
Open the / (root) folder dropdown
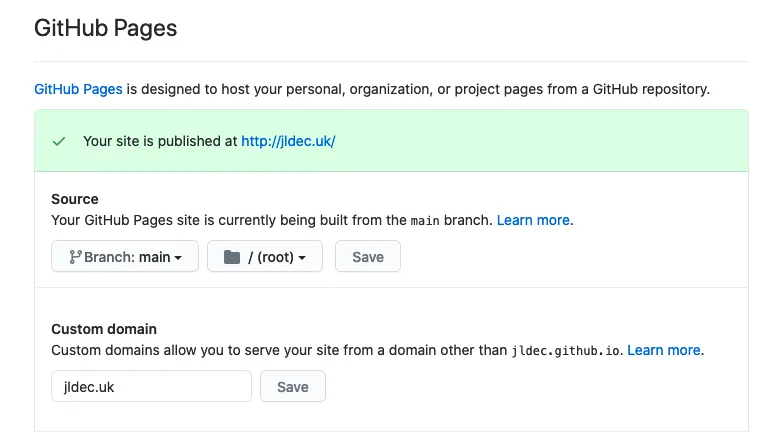(x=265, y=256)
